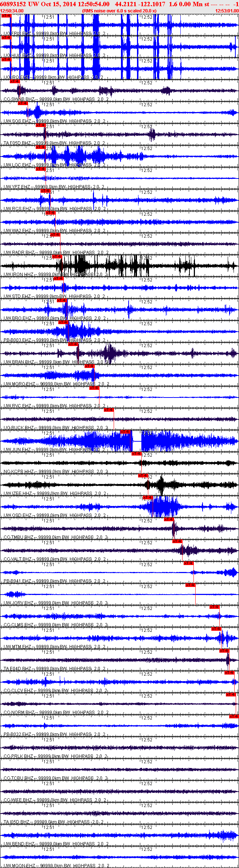Image resolution: width=239 pixels, height=868 pixels.
Task: Select the CC CLMS EHZ station label
Action: pyautogui.click(x=56, y=625)
